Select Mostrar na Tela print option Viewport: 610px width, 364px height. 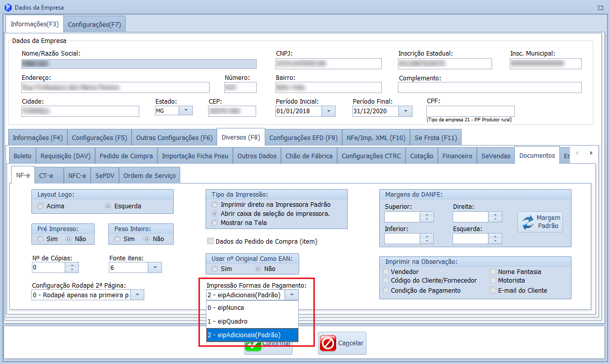tap(215, 223)
